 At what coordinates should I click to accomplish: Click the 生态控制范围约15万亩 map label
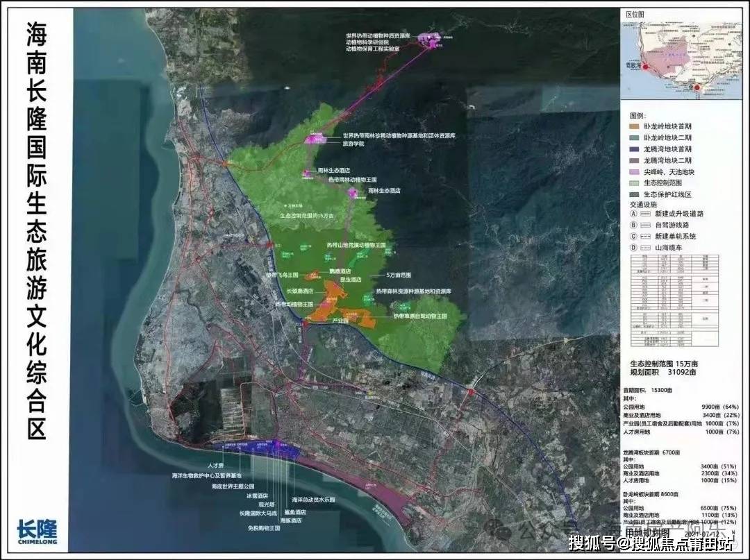click(x=307, y=216)
